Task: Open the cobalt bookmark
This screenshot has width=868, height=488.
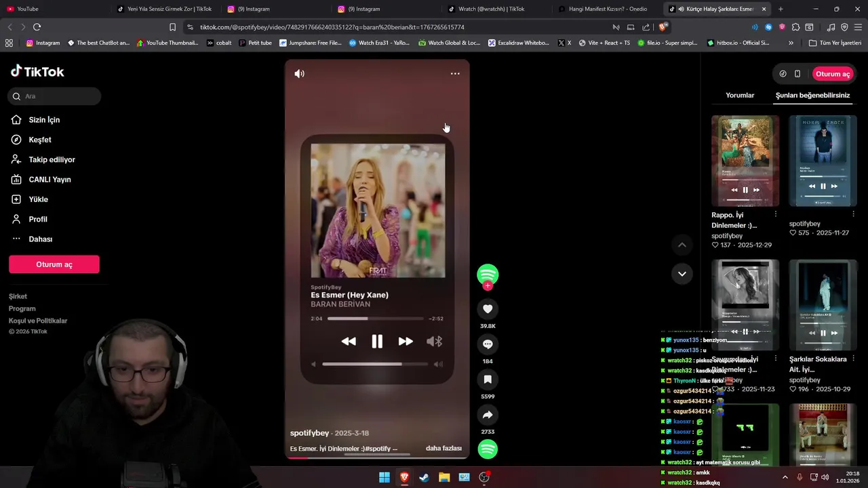Action: point(219,43)
